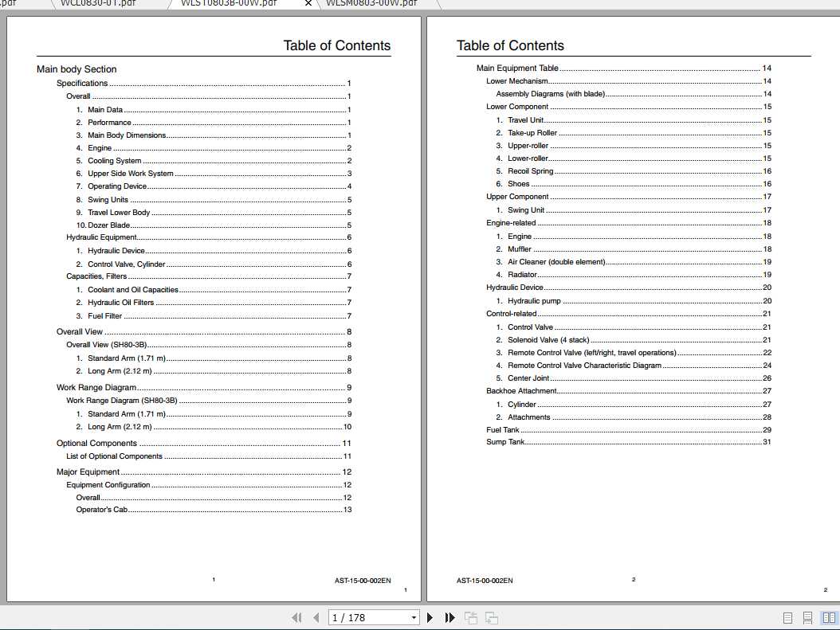Image resolution: width=840 pixels, height=630 pixels.
Task: Open the 'Coolant and Oil Capacities' entry
Action: click(214, 290)
